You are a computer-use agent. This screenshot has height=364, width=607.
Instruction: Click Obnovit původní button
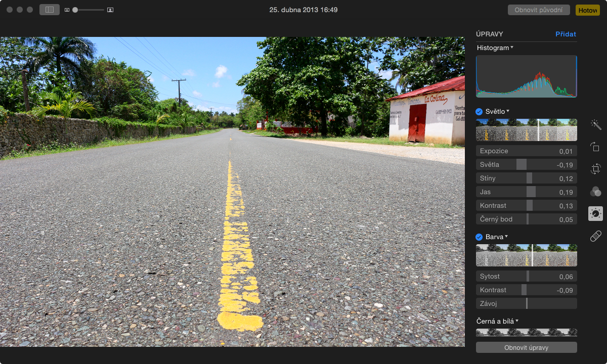(x=539, y=10)
